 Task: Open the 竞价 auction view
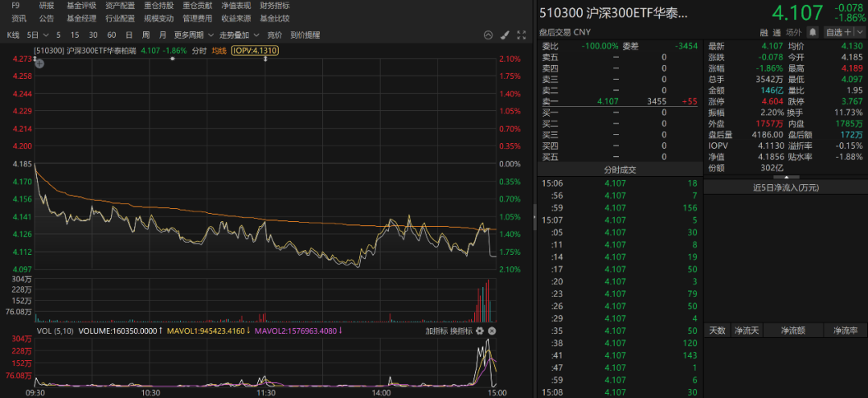click(275, 35)
